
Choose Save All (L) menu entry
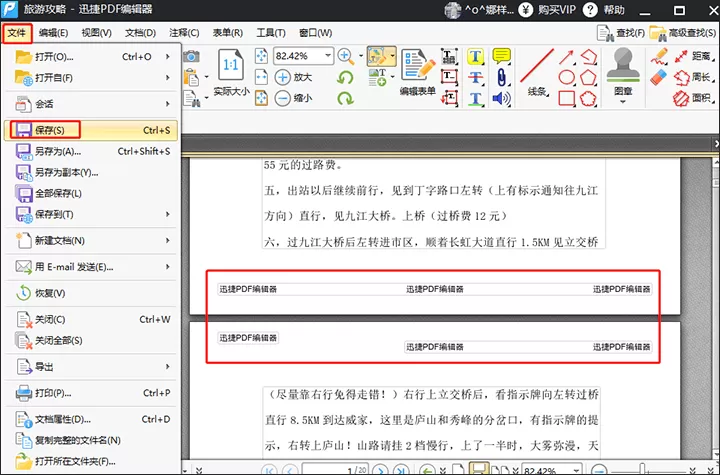click(90, 193)
